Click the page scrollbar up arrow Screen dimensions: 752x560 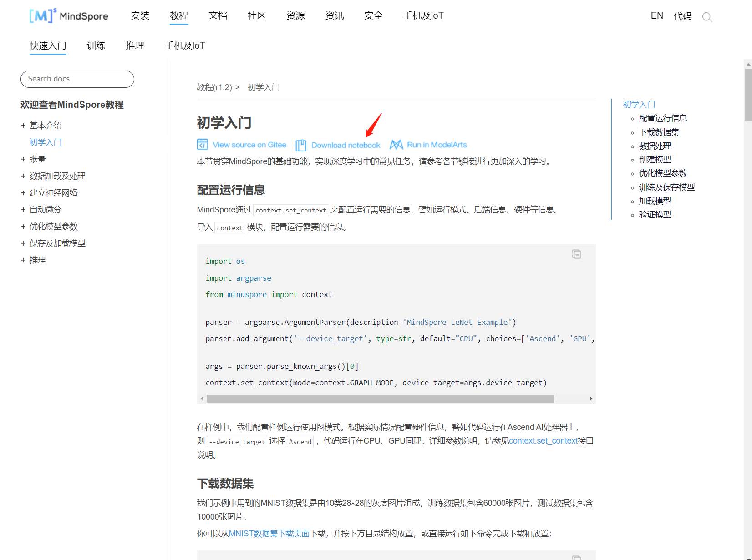(x=748, y=64)
